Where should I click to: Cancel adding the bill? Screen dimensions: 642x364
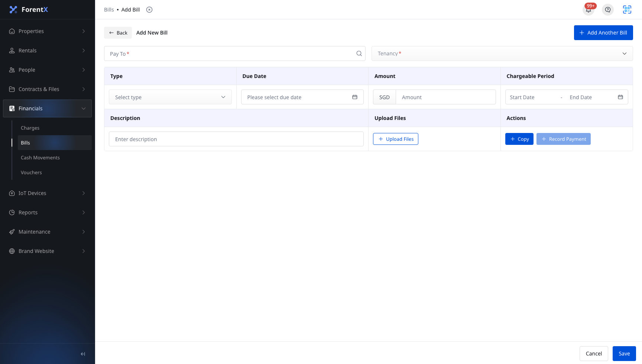point(594,354)
